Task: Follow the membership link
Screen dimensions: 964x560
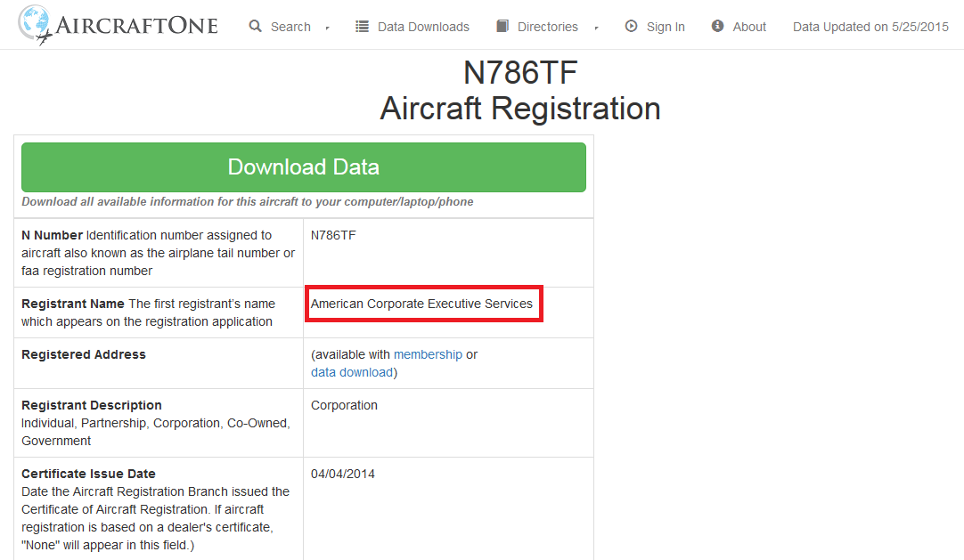Action: [428, 354]
